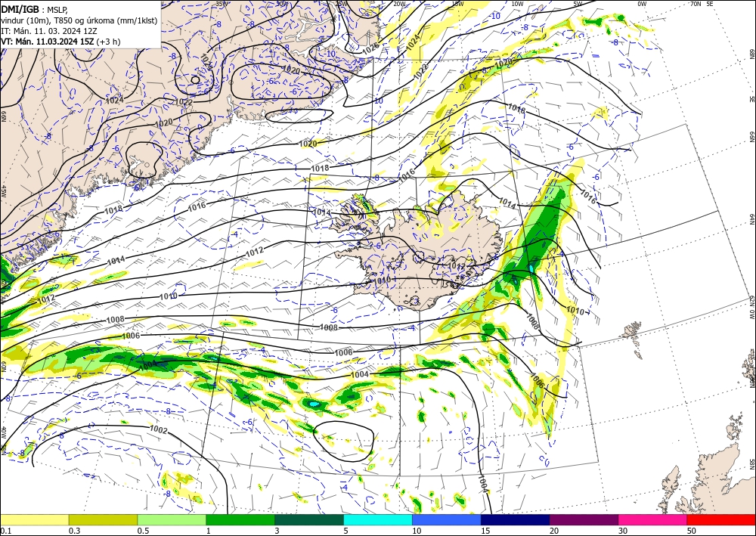This screenshot has width=756, height=536.
Task: Click the legend value 30
Action: [623, 531]
